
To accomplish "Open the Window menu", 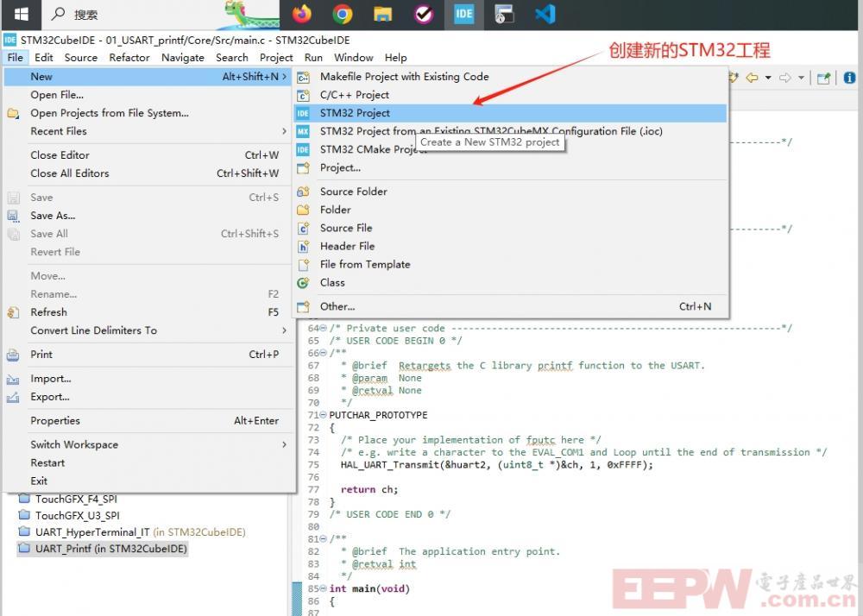I will pyautogui.click(x=354, y=57).
